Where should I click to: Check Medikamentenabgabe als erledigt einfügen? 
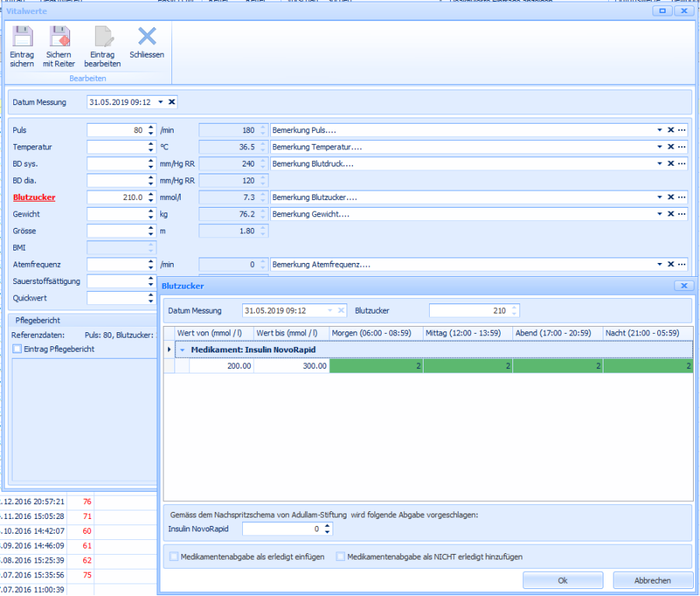(174, 557)
